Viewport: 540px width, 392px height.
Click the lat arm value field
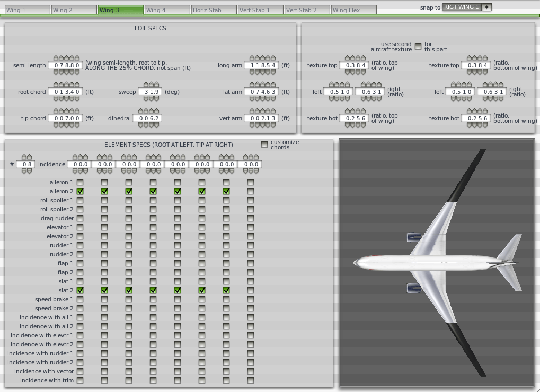pos(261,92)
